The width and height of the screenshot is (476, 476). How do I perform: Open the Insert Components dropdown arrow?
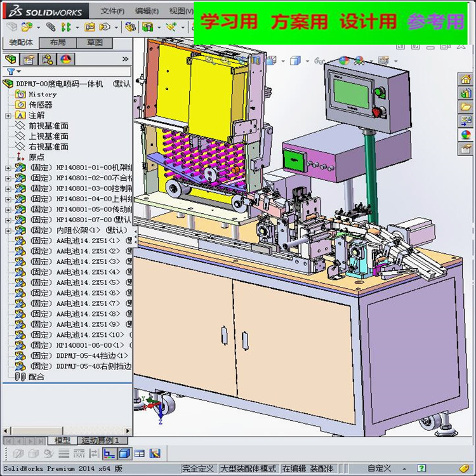[38, 27]
